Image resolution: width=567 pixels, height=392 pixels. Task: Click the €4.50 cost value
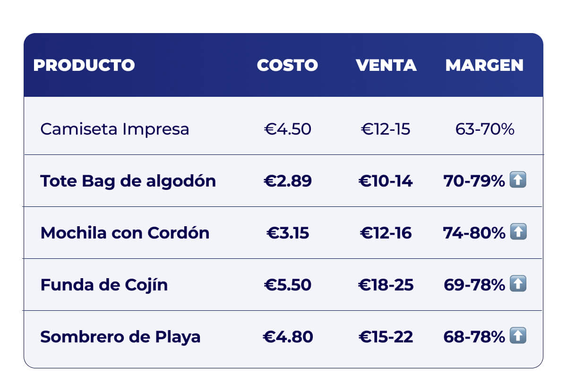[287, 129]
